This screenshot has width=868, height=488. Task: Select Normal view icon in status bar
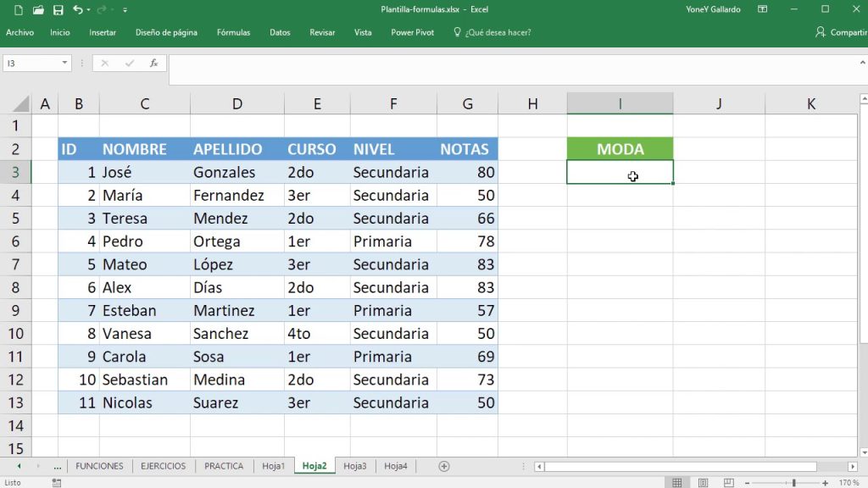tap(677, 482)
